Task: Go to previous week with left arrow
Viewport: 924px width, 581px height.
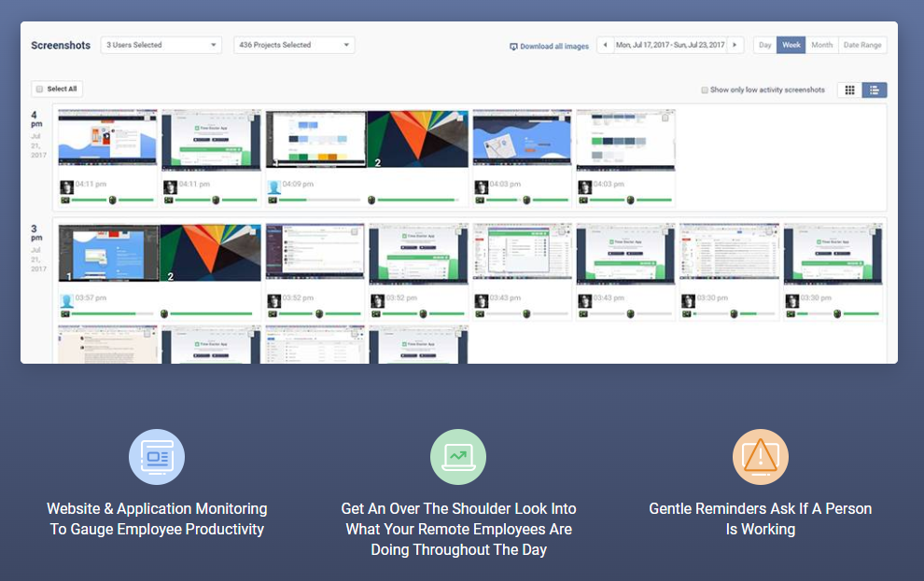Action: coord(605,45)
